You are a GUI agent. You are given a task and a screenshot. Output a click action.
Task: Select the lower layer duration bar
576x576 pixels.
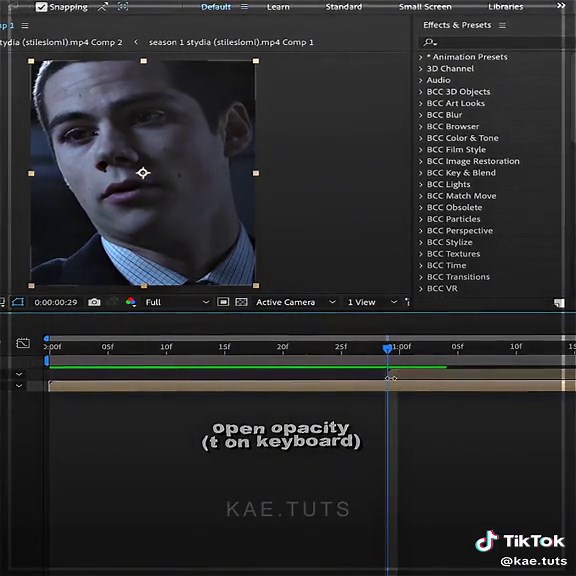[312, 386]
